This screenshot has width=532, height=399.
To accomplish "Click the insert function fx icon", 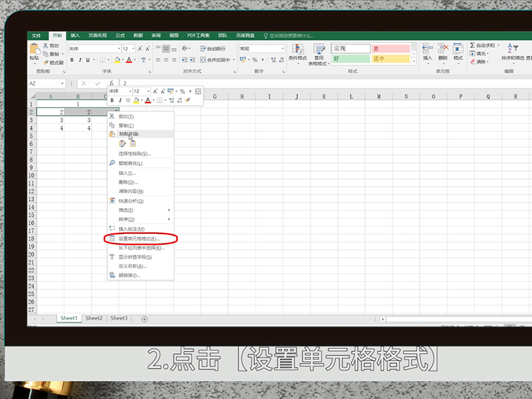I will [112, 83].
